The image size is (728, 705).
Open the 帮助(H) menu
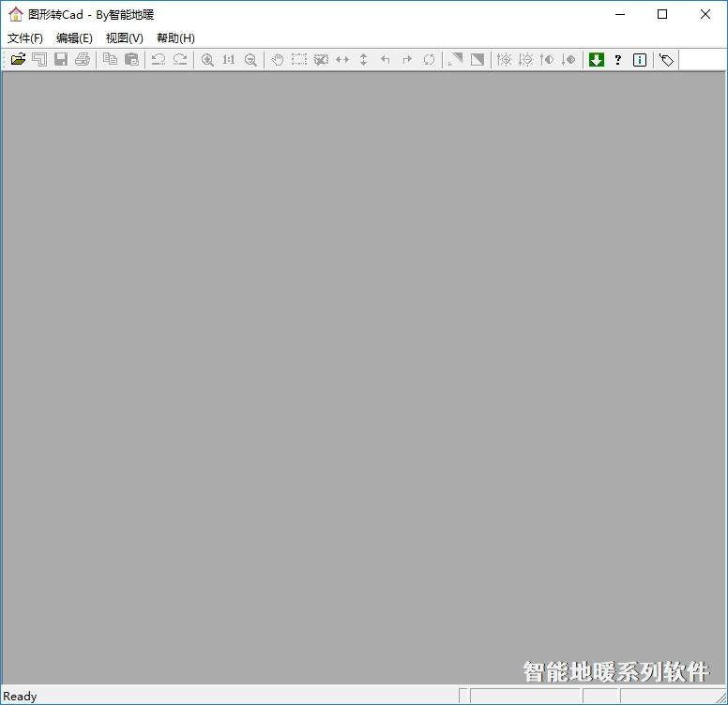coord(175,38)
